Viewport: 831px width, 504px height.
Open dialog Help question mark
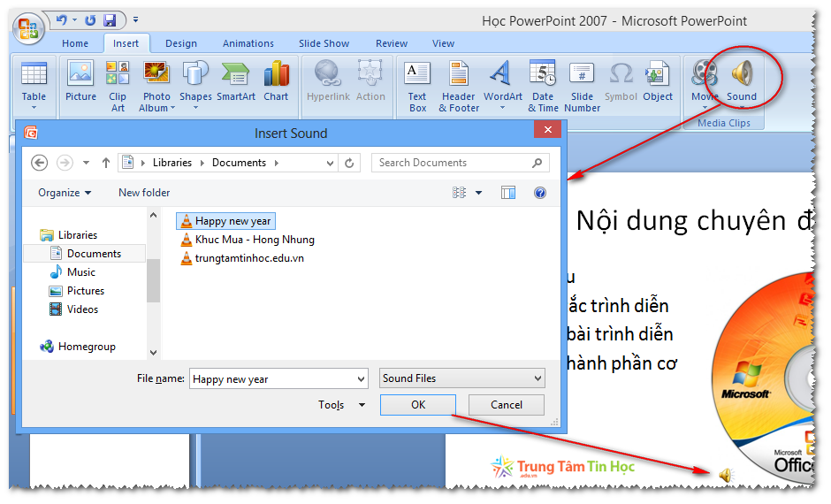tap(540, 193)
